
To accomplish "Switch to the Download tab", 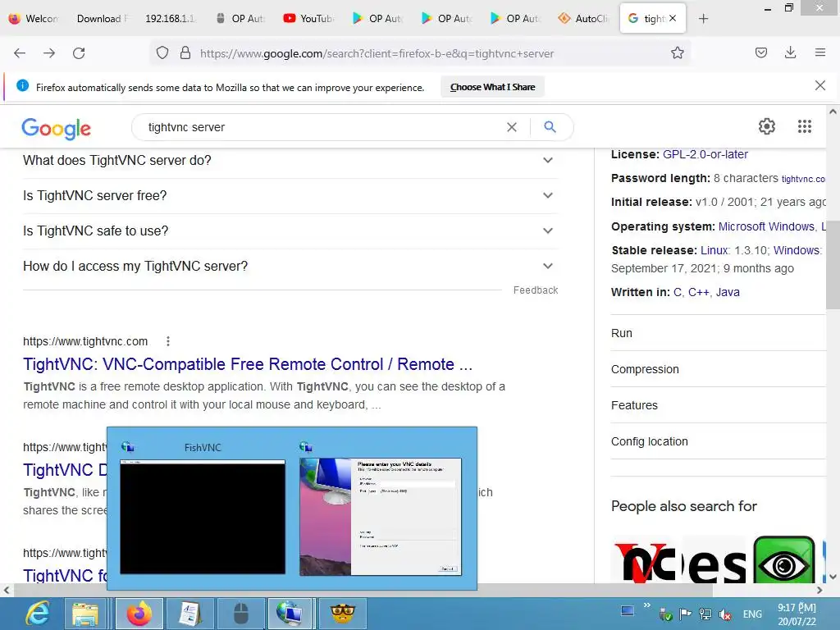I will [102, 19].
